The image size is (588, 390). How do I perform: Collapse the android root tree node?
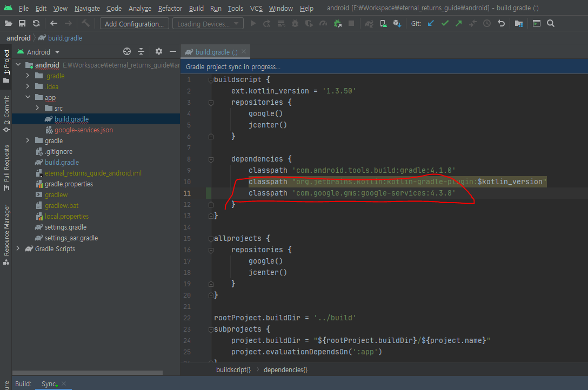tap(18, 65)
